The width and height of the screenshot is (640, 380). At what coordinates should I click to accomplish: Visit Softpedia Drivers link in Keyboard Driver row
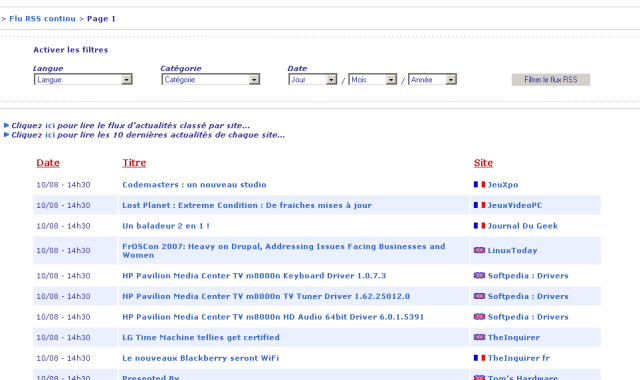[x=528, y=276]
